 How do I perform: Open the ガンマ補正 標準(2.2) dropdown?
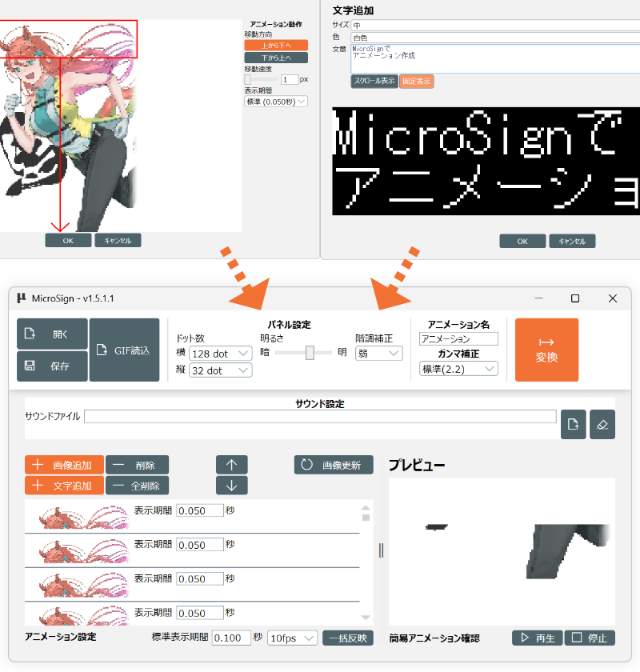pyautogui.click(x=458, y=369)
